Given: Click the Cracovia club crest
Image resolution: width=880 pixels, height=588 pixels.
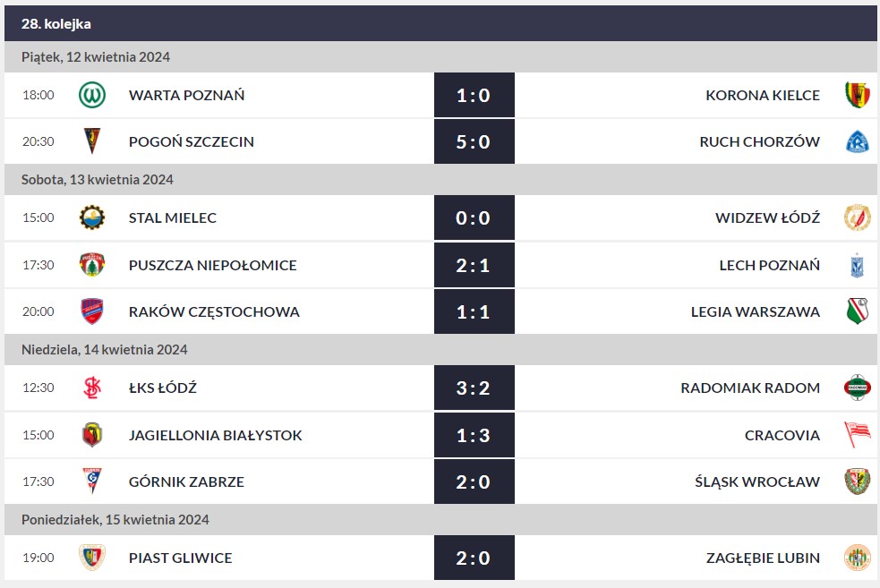Looking at the screenshot, I should [x=857, y=435].
